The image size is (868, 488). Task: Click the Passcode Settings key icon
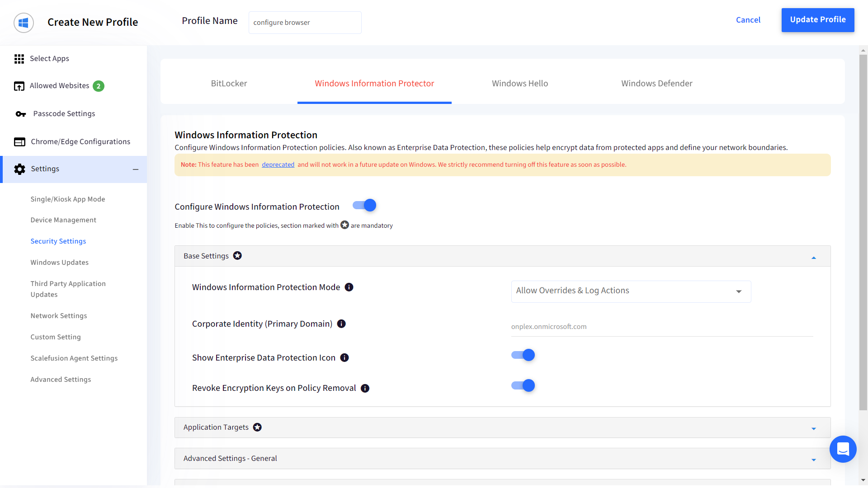click(20, 114)
